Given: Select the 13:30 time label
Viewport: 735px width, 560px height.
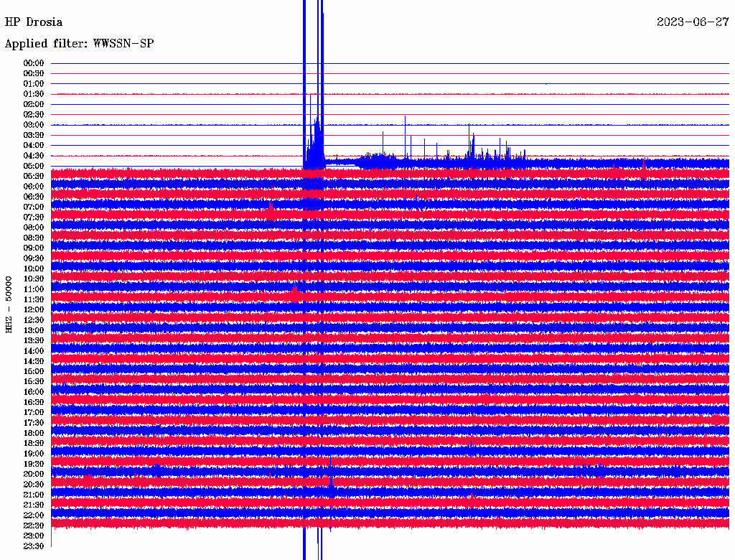Looking at the screenshot, I should pos(34,341).
